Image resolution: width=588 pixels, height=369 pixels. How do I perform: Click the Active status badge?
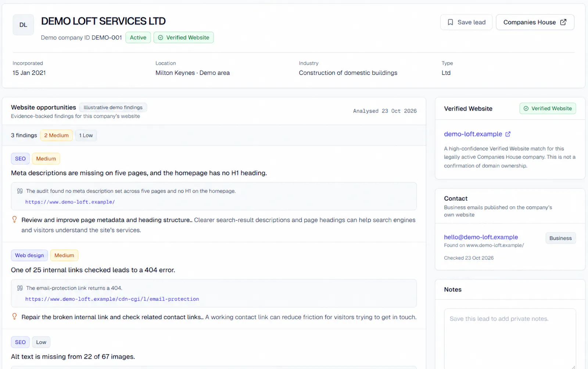[x=138, y=38]
